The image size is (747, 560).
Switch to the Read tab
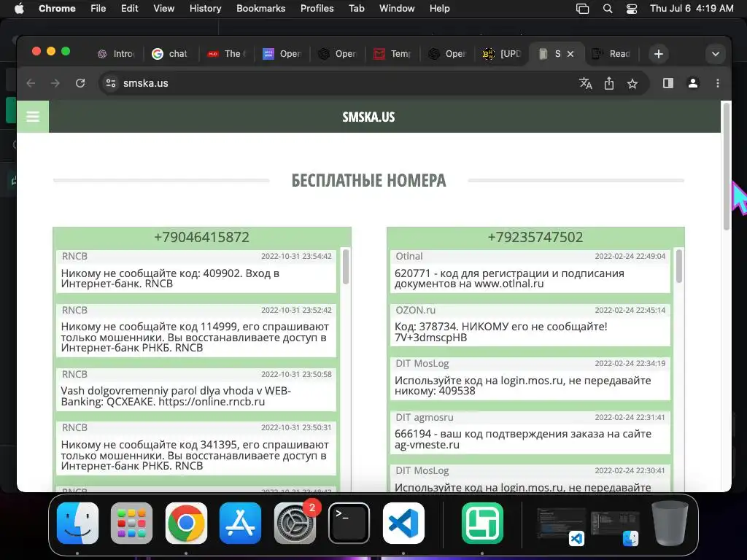[612, 54]
